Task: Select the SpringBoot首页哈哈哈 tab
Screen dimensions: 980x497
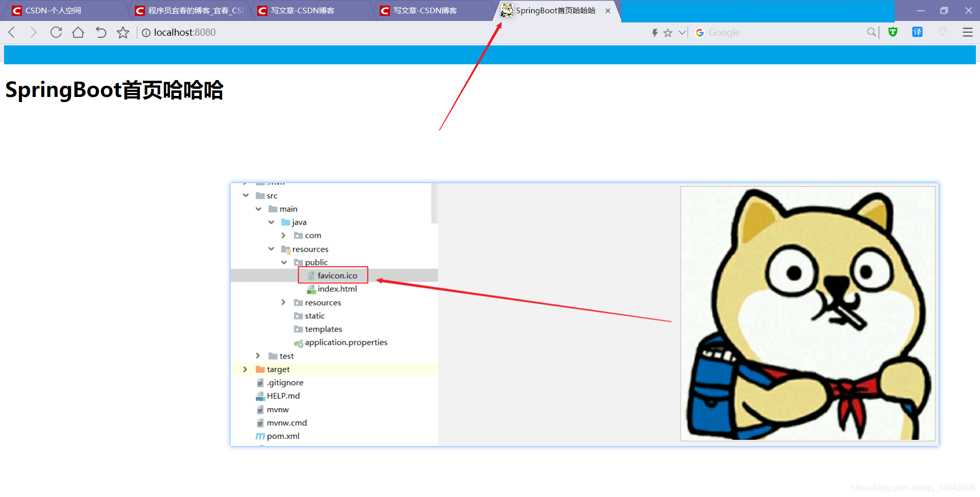Action: click(x=555, y=11)
